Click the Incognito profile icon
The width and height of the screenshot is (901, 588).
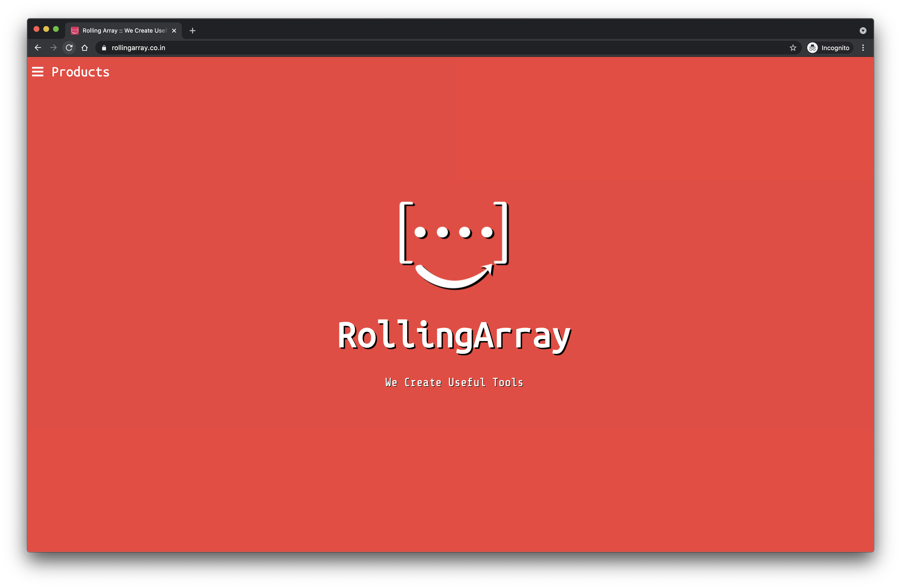click(813, 48)
